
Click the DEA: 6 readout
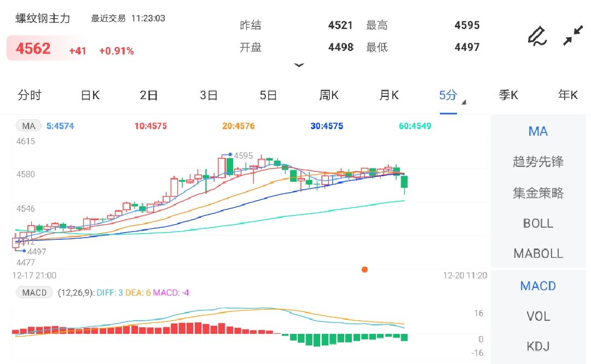[x=138, y=293]
